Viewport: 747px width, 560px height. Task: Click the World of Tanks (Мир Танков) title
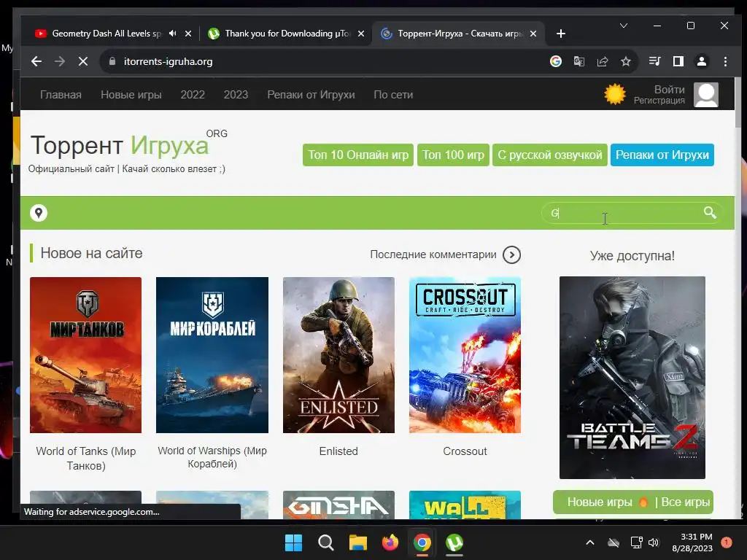(86, 458)
